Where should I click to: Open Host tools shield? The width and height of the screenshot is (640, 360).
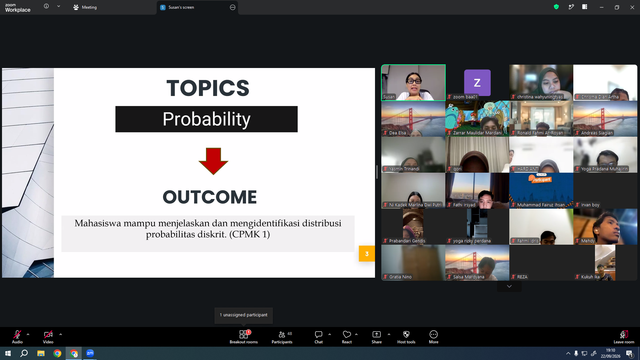click(406, 337)
